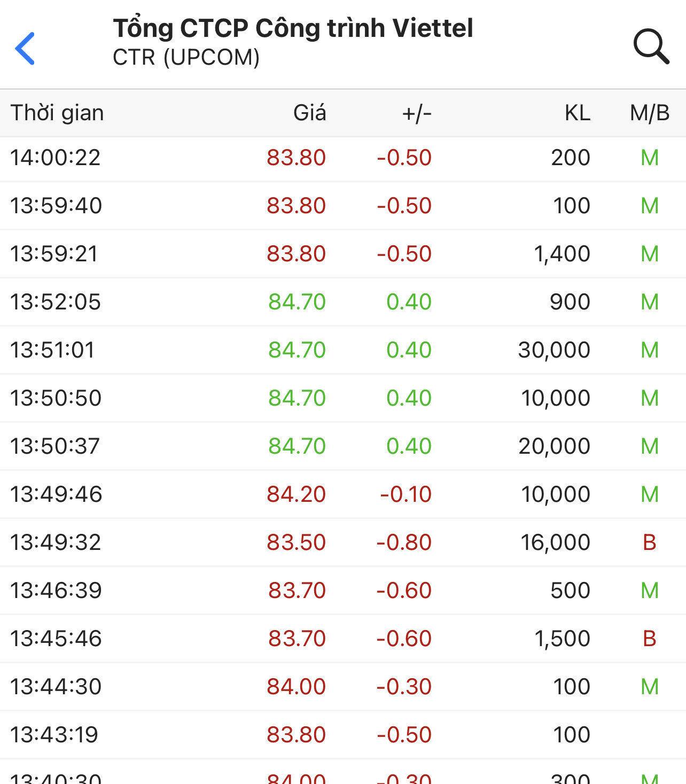Image resolution: width=686 pixels, height=784 pixels.
Task: Tap the Thời gian column header
Action: pos(57,113)
